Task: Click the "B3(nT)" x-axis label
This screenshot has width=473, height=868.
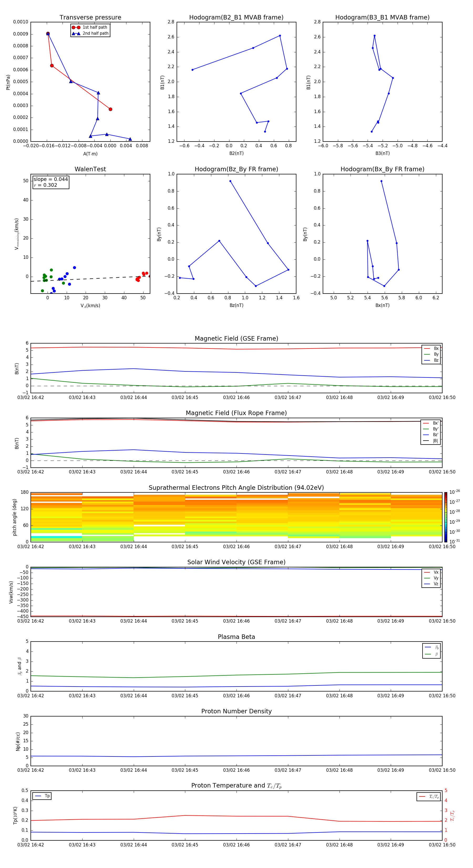Action: 382,153
